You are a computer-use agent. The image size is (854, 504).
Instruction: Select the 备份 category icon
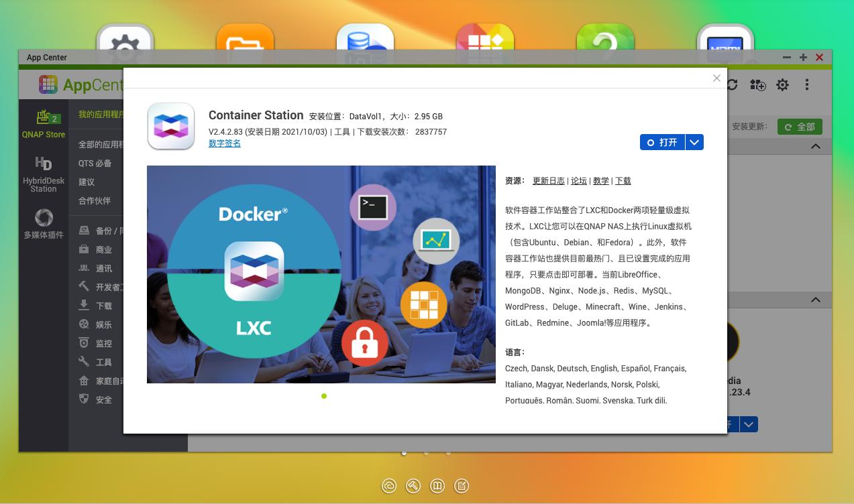tap(84, 231)
